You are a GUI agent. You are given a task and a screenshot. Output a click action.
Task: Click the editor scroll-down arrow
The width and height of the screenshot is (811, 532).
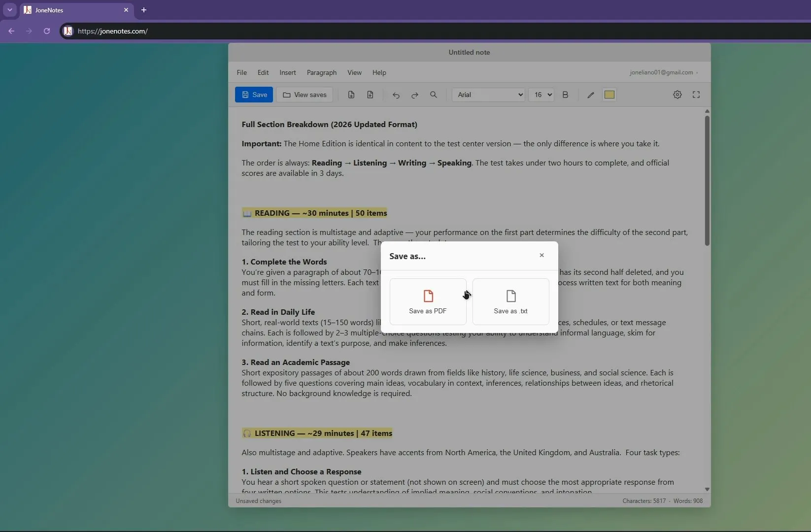(x=707, y=489)
